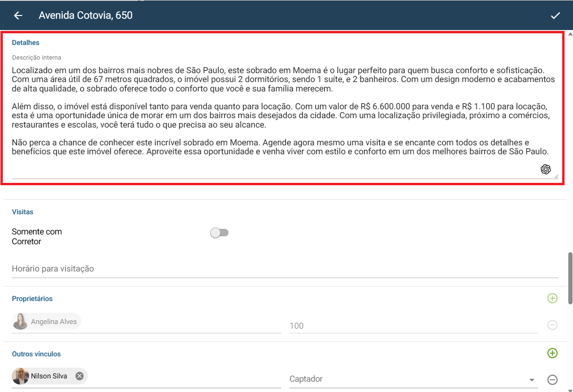
Task: Open the Captador dropdown
Action: [x=413, y=379]
